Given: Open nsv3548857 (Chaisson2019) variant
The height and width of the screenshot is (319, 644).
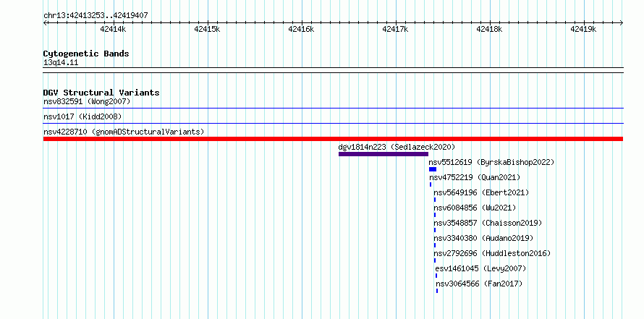Looking at the screenshot, I should [488, 223].
